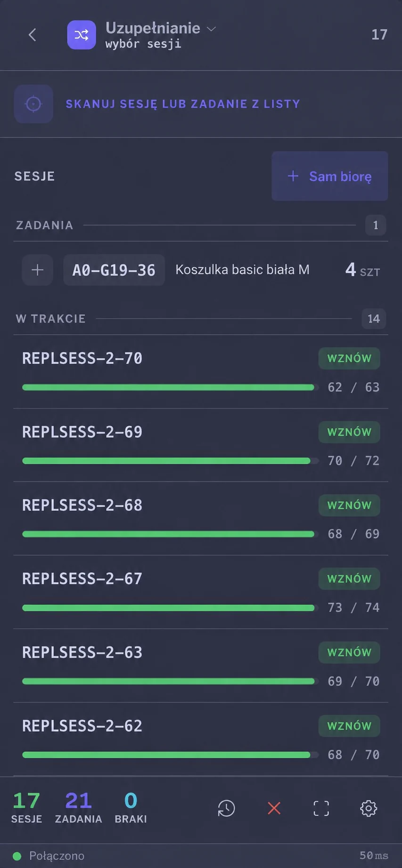Click the REPLSESS-2-67 progress bar
Screen dimensions: 402x868
(168, 608)
